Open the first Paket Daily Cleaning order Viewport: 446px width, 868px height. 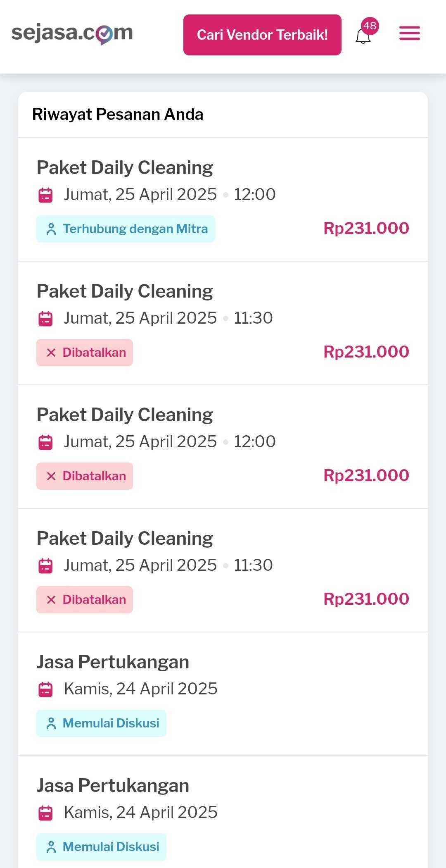pyautogui.click(x=125, y=168)
